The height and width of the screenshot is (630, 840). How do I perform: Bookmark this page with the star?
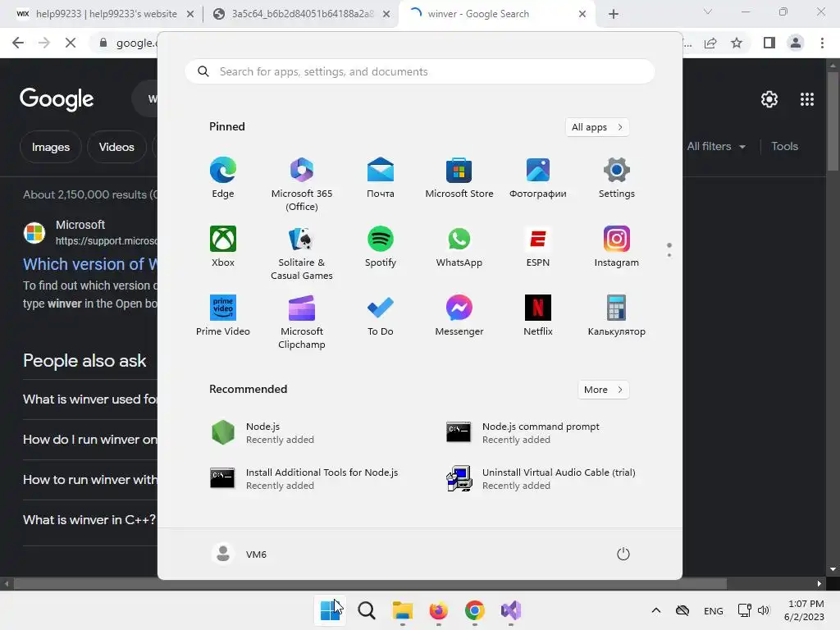tap(737, 43)
